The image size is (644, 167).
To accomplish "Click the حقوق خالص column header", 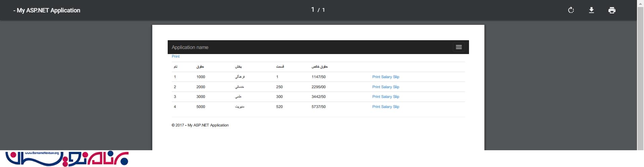I will coord(319,67).
